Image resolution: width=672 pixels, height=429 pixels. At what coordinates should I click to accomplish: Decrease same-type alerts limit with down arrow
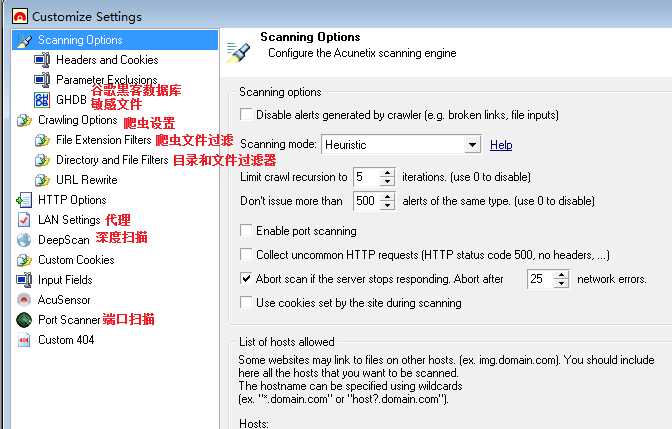387,205
